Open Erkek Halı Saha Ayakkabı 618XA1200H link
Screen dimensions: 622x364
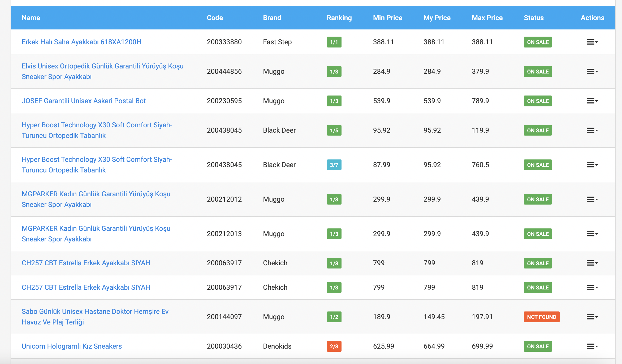pyautogui.click(x=81, y=42)
